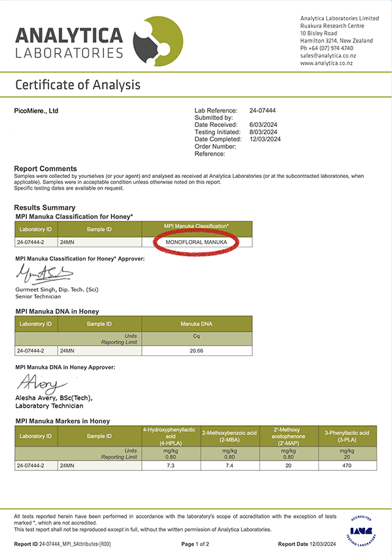Click the 3-PLA result 470

click(348, 466)
